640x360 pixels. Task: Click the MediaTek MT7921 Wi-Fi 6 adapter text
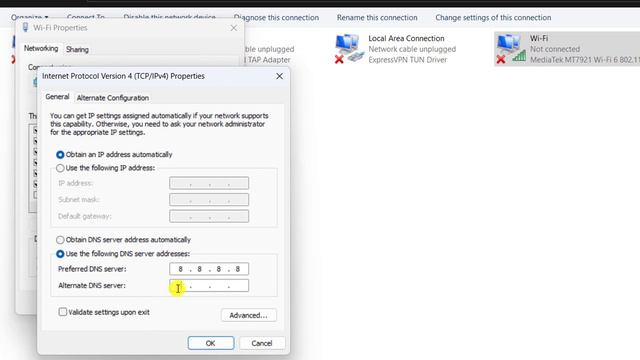tap(585, 60)
